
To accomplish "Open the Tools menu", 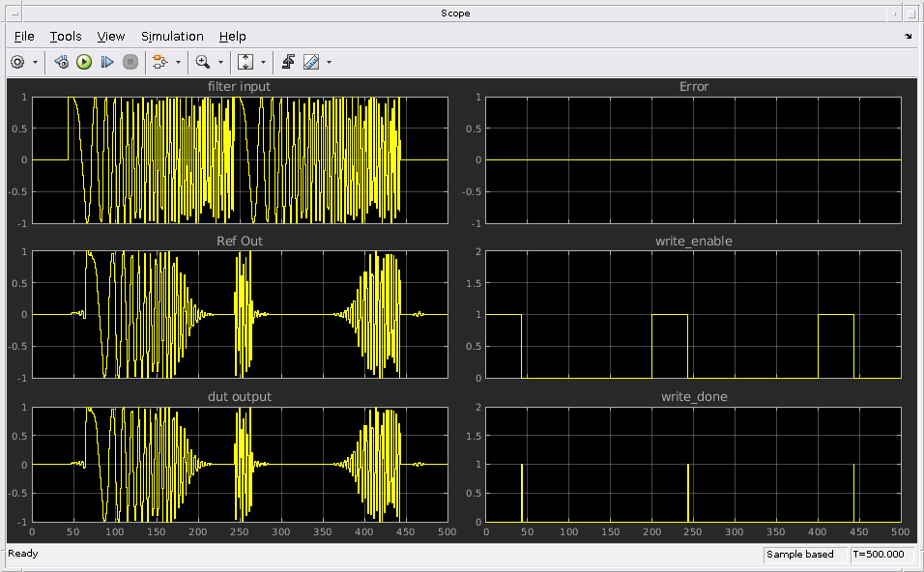I will tap(66, 36).
